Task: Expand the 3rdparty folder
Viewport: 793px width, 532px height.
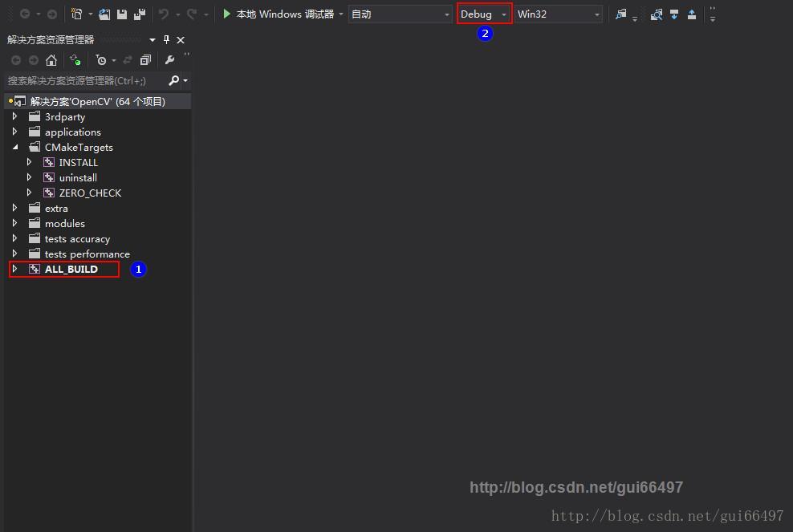Action: pyautogui.click(x=14, y=116)
